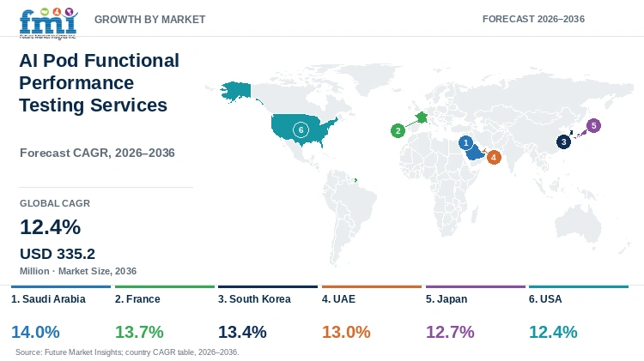Click circled marker 6 on USA
Viewport: 644px width, 361px height.
click(301, 130)
